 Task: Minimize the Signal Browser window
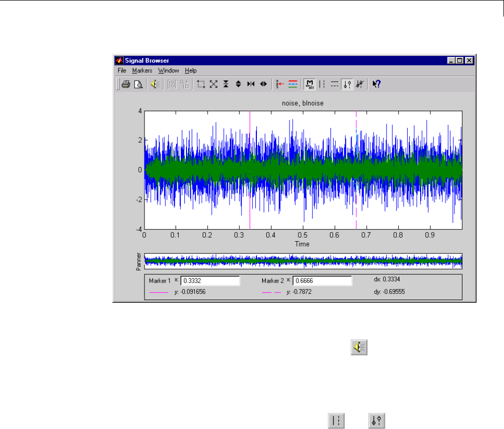tap(451, 61)
